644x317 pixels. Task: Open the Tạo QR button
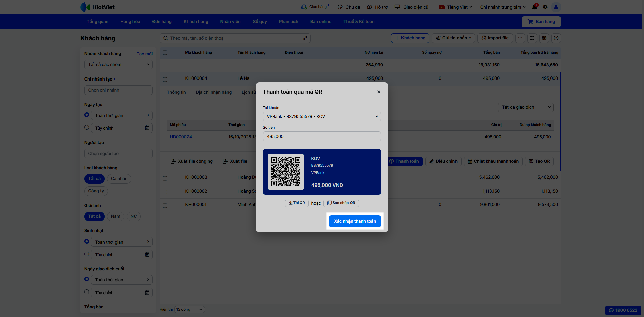click(x=539, y=161)
